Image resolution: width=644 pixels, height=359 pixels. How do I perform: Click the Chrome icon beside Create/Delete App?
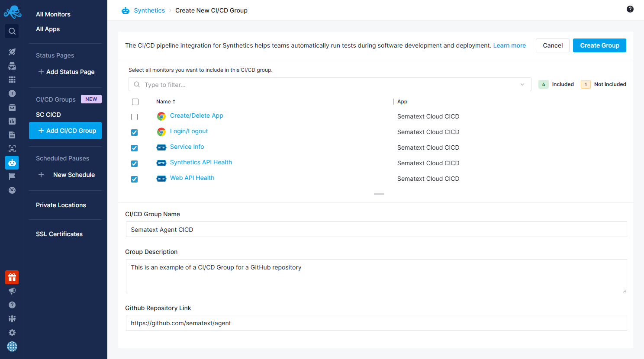[161, 116]
